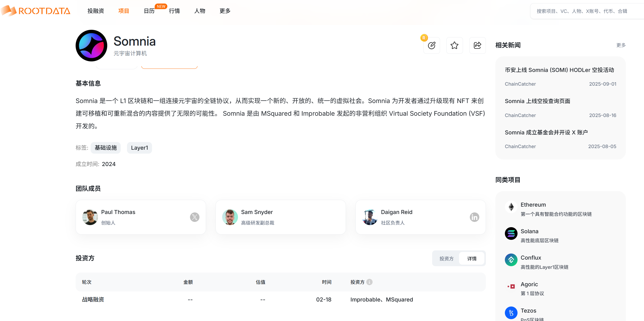
Task: Click the 基础设施 tag
Action: pyautogui.click(x=106, y=148)
